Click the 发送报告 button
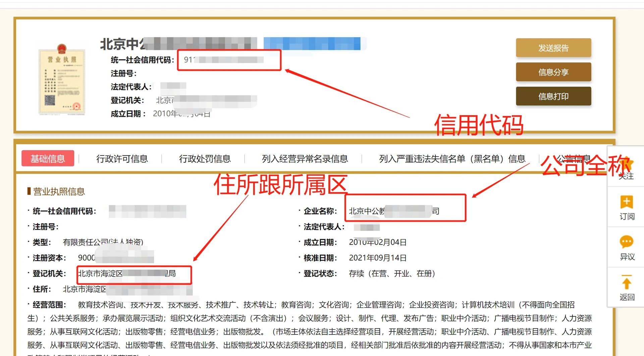 pyautogui.click(x=553, y=48)
